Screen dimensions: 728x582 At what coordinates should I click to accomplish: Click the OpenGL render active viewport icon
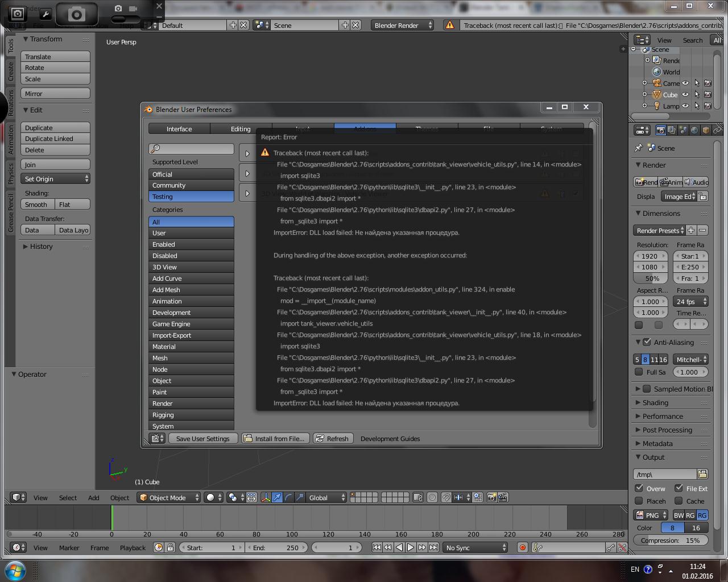click(492, 497)
